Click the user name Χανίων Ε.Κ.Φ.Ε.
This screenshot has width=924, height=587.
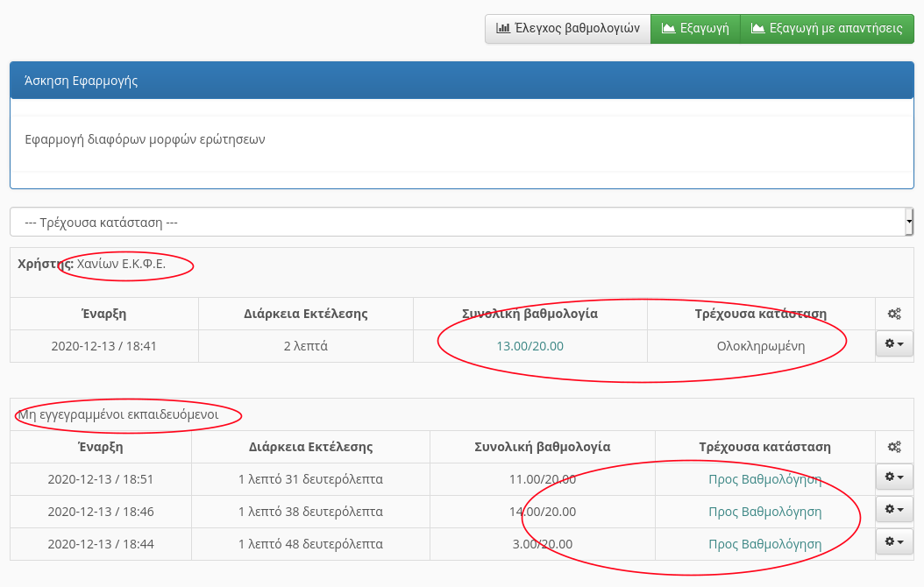point(121,264)
